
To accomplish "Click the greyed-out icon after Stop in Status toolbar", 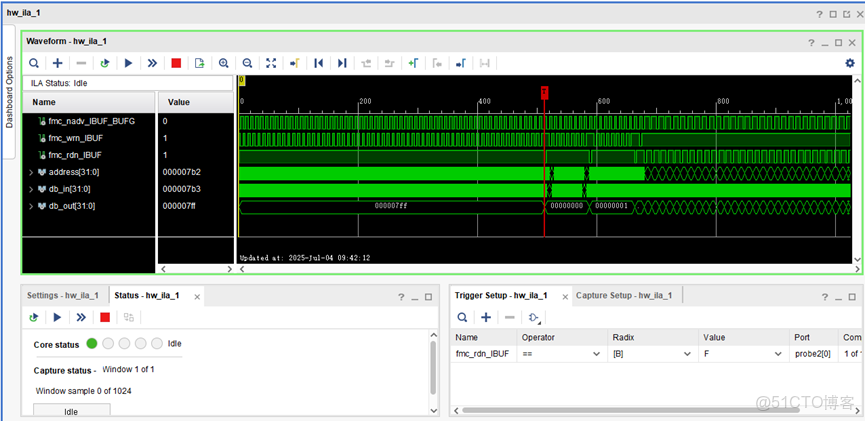I will click(x=129, y=317).
